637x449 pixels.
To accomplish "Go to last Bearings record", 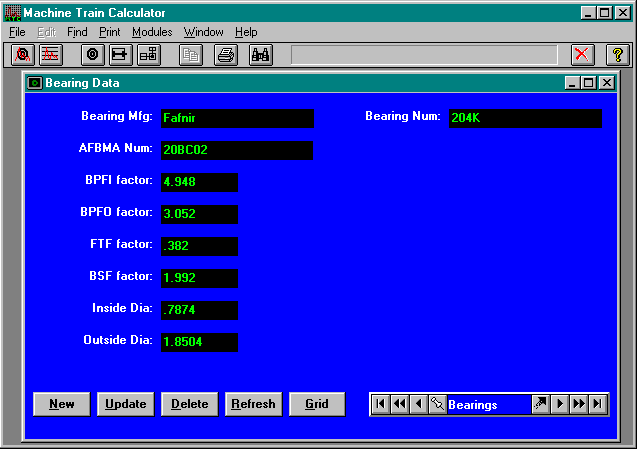I will click(x=598, y=404).
